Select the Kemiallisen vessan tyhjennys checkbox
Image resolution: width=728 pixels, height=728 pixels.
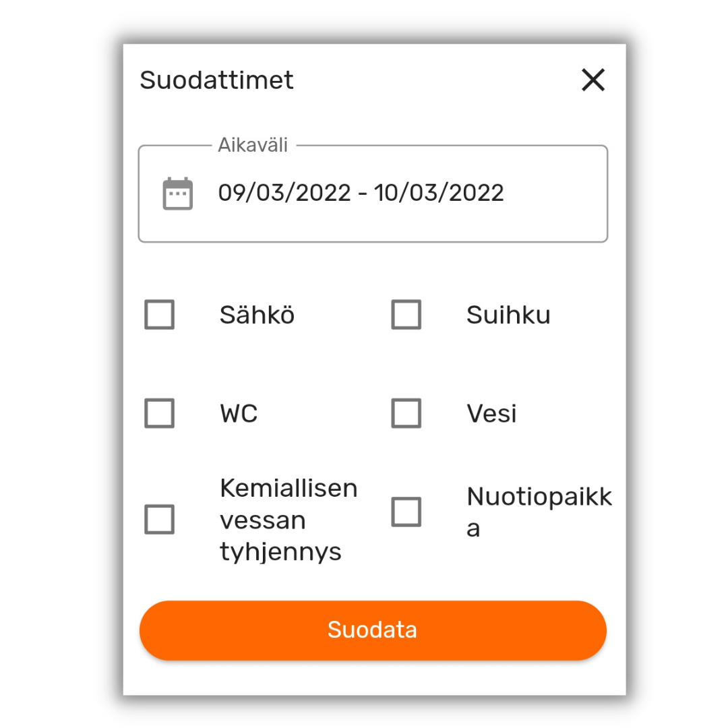click(x=160, y=520)
